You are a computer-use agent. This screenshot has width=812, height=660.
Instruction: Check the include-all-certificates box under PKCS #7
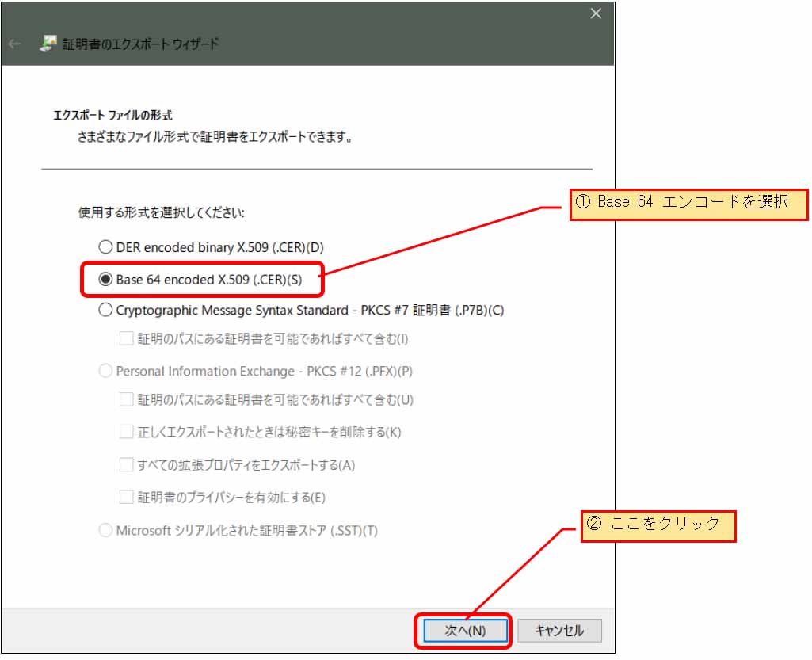[126, 339]
